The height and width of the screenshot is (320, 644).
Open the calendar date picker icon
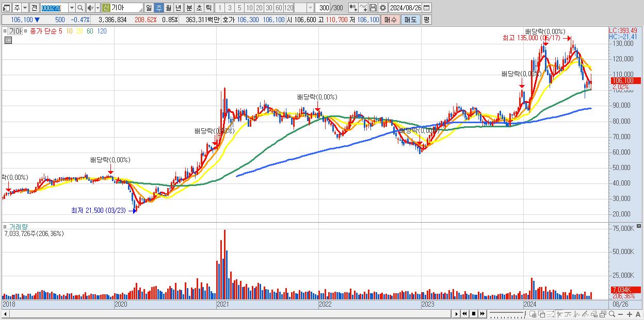[x=426, y=8]
